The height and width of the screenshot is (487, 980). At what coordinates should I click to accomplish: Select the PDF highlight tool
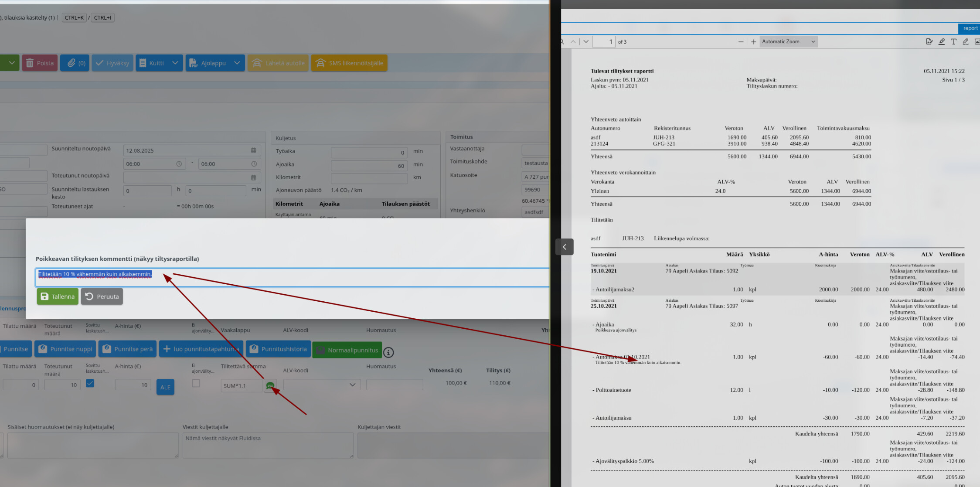(x=942, y=42)
